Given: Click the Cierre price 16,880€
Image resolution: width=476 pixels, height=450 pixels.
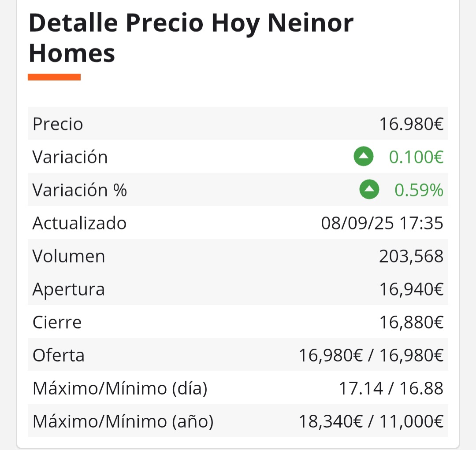Looking at the screenshot, I should (x=411, y=322).
